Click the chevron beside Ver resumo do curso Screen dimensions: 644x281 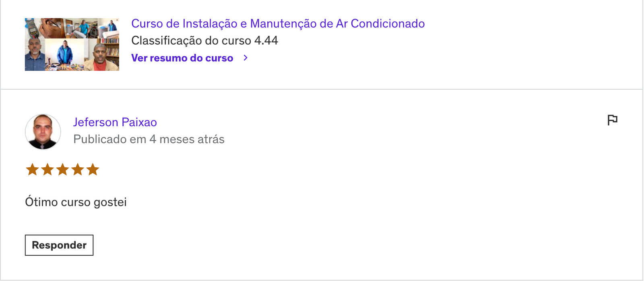coord(246,58)
